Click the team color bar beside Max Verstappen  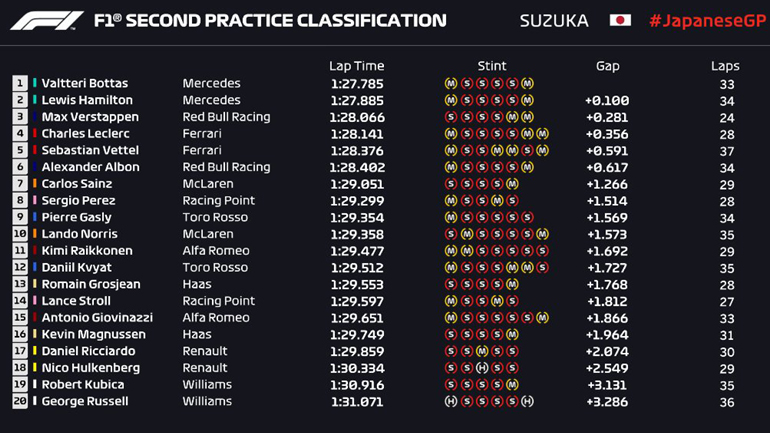tap(35, 117)
